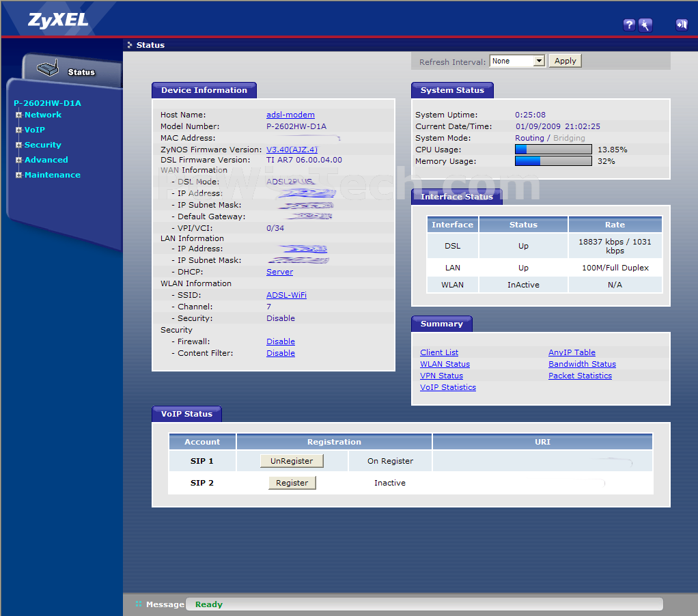Screen dimensions: 698x616
Task: Launch the setup wizard icon
Action: point(645,25)
